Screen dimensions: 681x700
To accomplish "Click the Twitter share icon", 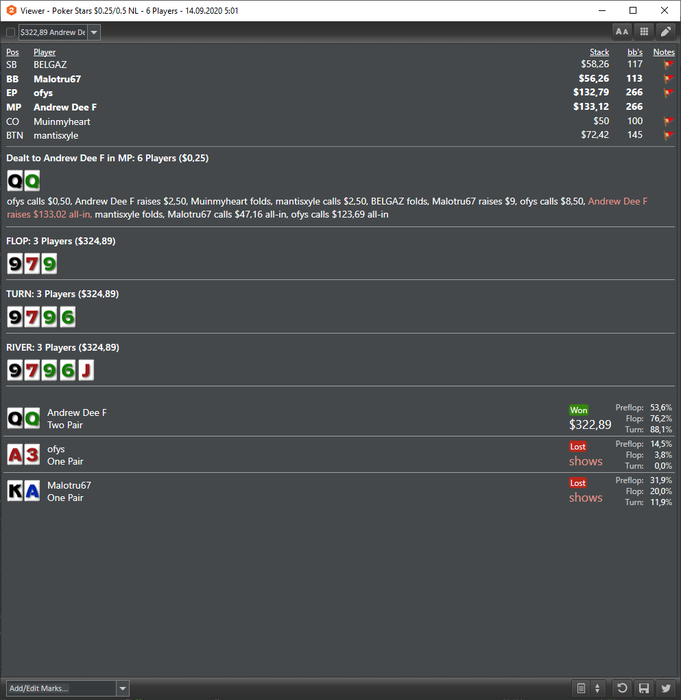I will pyautogui.click(x=665, y=688).
